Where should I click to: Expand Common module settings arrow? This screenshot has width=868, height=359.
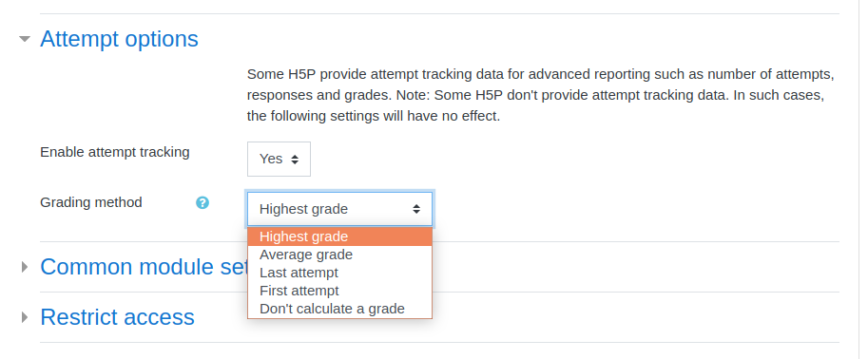point(24,267)
